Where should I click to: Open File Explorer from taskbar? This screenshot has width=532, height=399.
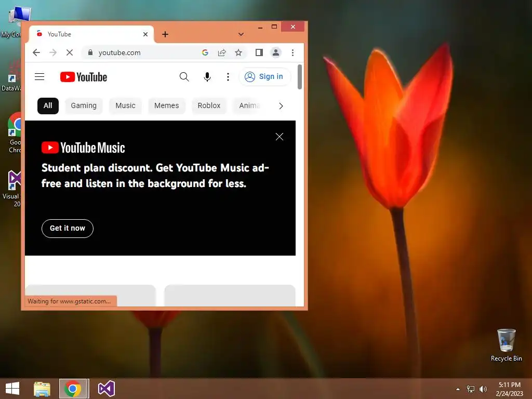coord(42,389)
